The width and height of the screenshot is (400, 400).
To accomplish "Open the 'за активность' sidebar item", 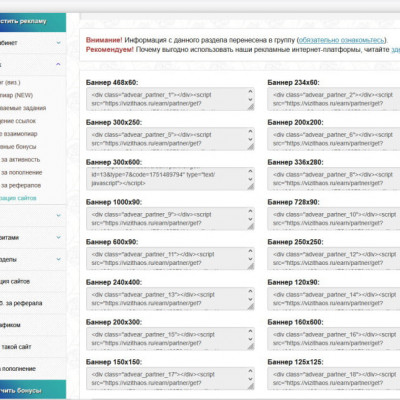I will coord(20,160).
